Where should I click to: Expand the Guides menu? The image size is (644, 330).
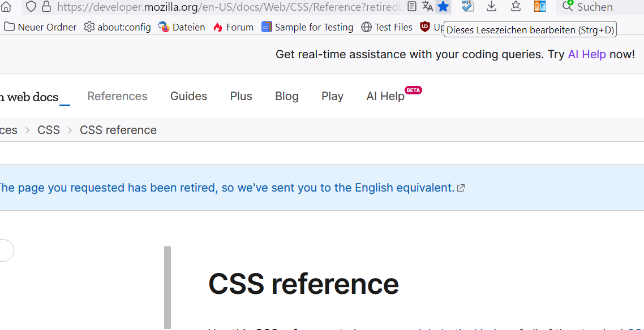pyautogui.click(x=188, y=96)
